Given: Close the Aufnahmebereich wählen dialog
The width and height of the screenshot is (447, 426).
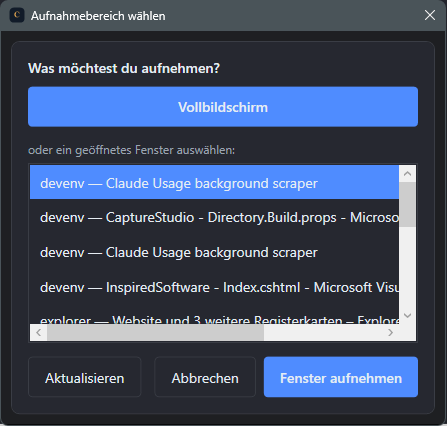Looking at the screenshot, I should tap(430, 15).
